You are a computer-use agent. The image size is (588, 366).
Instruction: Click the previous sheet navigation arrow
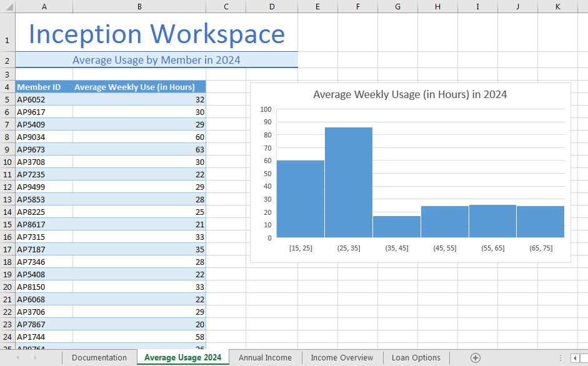click(x=17, y=357)
